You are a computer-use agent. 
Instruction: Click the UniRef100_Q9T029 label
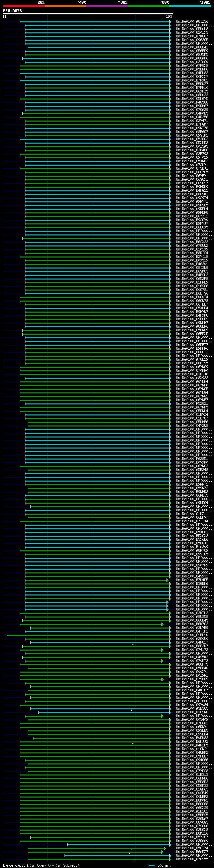click(192, 157)
